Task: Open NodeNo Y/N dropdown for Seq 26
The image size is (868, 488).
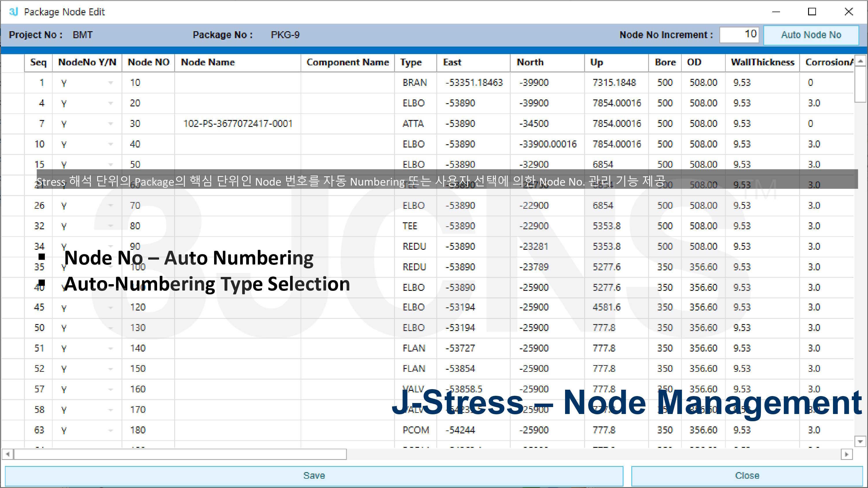Action: (110, 206)
